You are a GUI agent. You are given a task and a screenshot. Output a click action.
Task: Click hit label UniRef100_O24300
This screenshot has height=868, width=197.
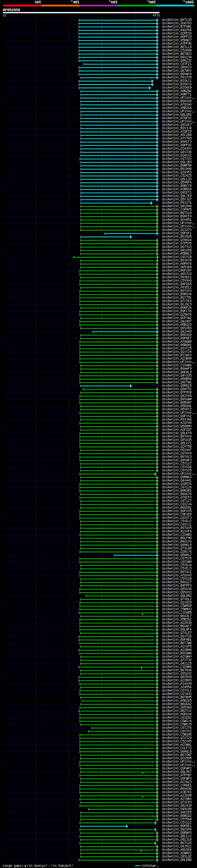pos(177,149)
